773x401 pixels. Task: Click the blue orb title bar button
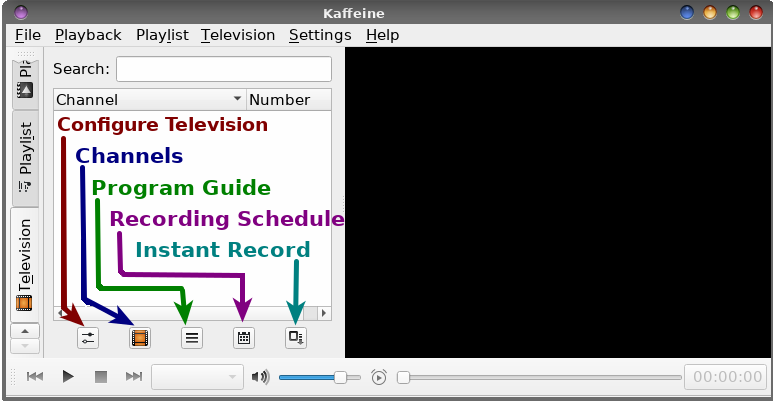pyautogui.click(x=687, y=12)
